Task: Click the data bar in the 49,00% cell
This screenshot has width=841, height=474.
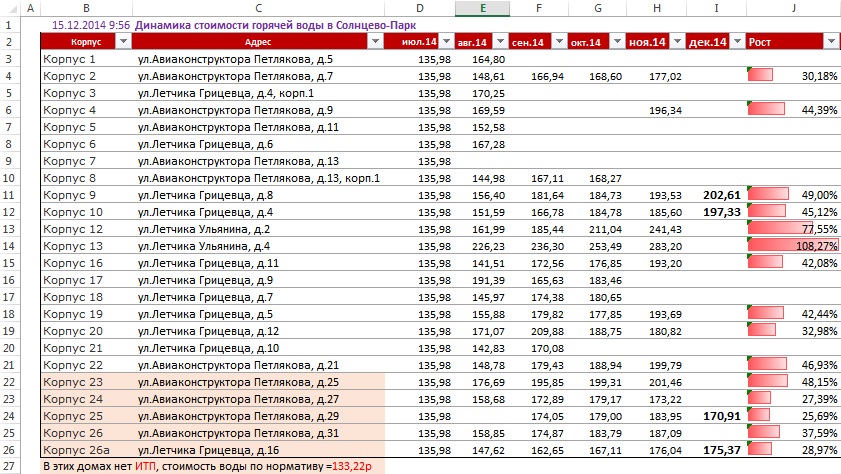Action: [768, 194]
